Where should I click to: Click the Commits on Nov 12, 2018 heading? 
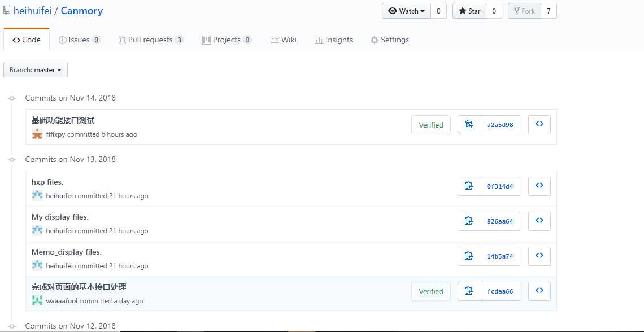pyautogui.click(x=70, y=326)
